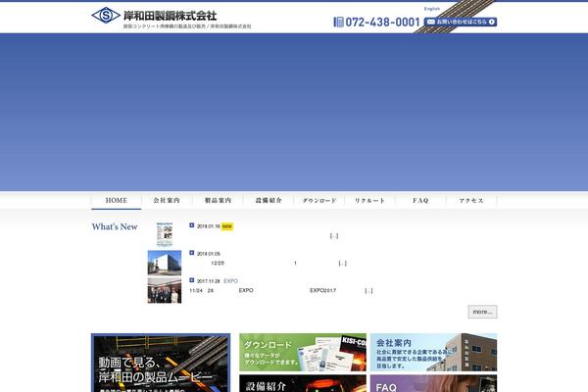This screenshot has width=588, height=392.
Task: Click the EXPO2017 text in news summary
Action: point(322,291)
